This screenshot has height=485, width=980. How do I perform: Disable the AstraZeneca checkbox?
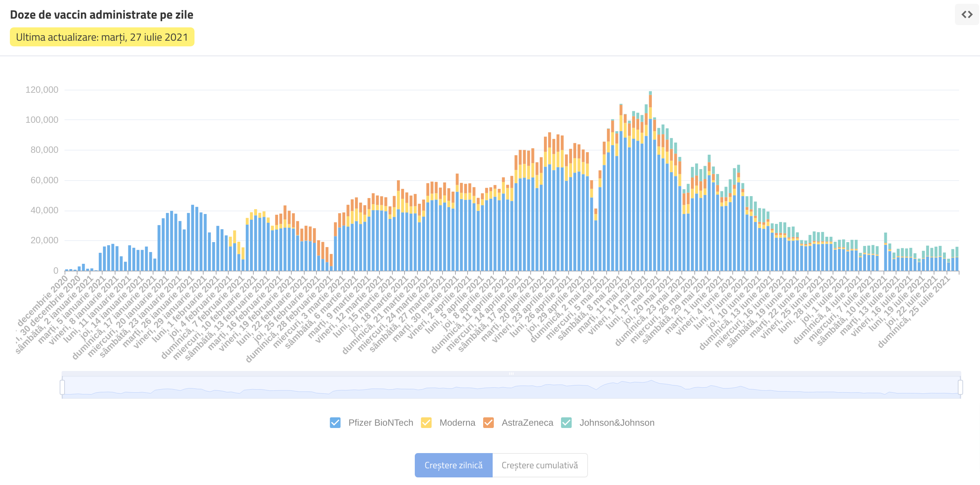tap(488, 423)
